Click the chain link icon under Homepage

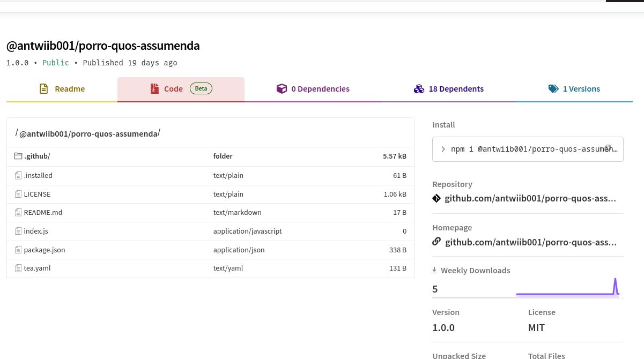click(x=436, y=242)
